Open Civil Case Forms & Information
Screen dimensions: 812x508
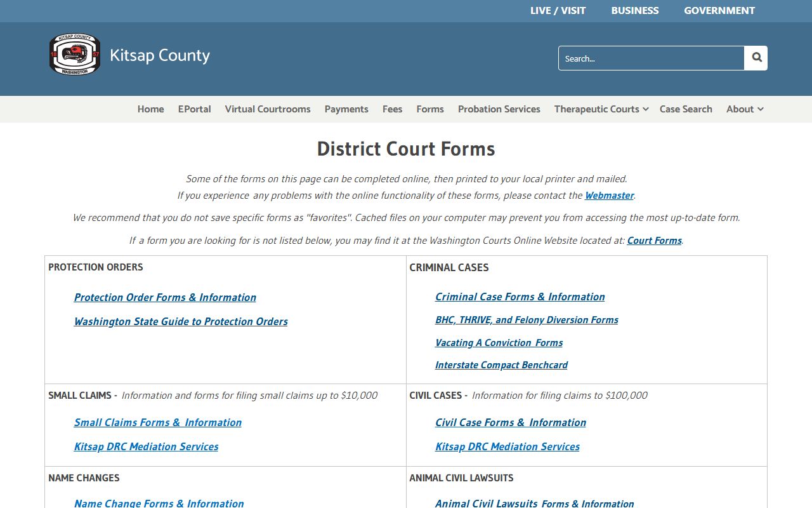pyautogui.click(x=511, y=422)
